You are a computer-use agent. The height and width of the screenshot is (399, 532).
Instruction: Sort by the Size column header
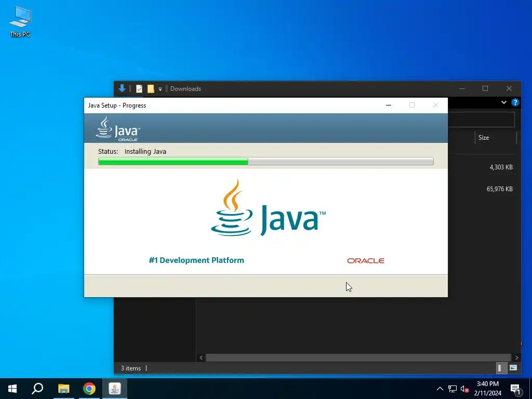(x=484, y=137)
